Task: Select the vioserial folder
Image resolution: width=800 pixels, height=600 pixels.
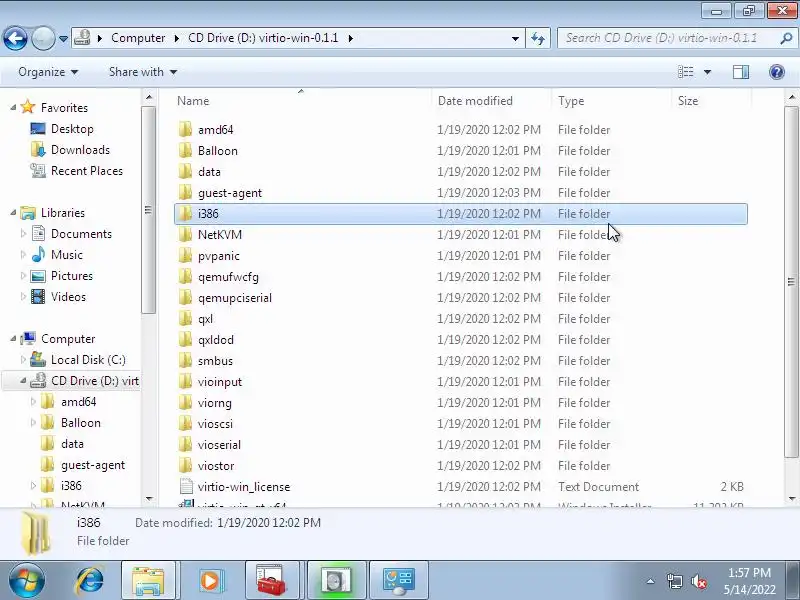Action: pos(461,444)
